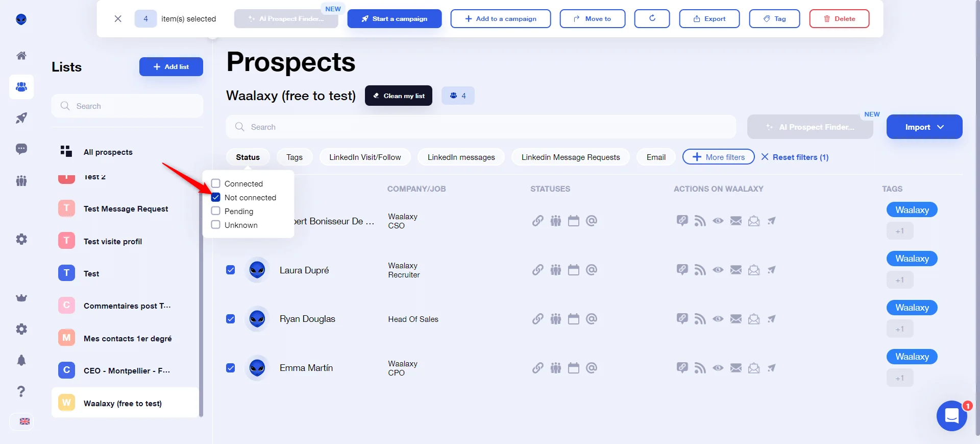Open the Prospects people icon in sidebar
This screenshot has width=980, height=444.
click(21, 87)
